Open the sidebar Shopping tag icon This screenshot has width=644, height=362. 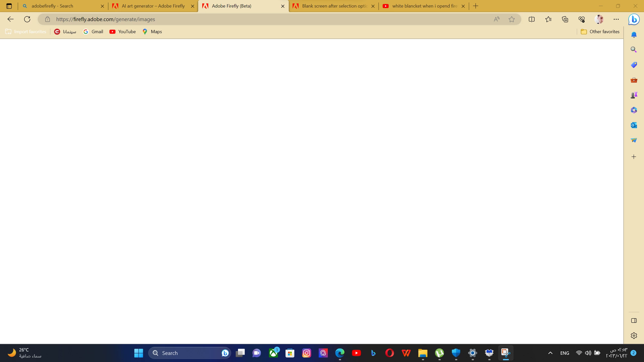tap(634, 65)
